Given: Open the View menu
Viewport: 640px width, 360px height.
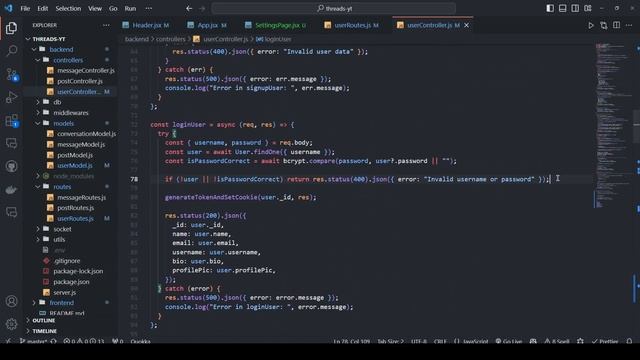Looking at the screenshot, I should [x=95, y=9].
